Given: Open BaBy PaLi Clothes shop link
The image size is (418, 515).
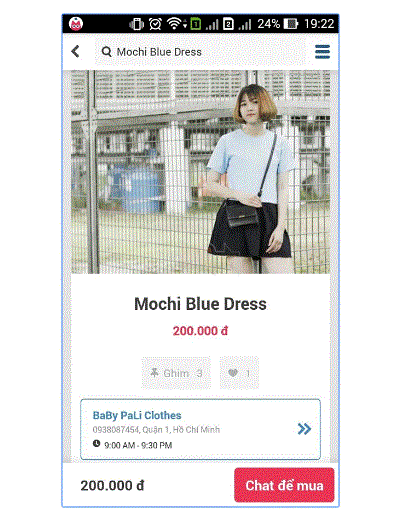Looking at the screenshot, I should (137, 415).
